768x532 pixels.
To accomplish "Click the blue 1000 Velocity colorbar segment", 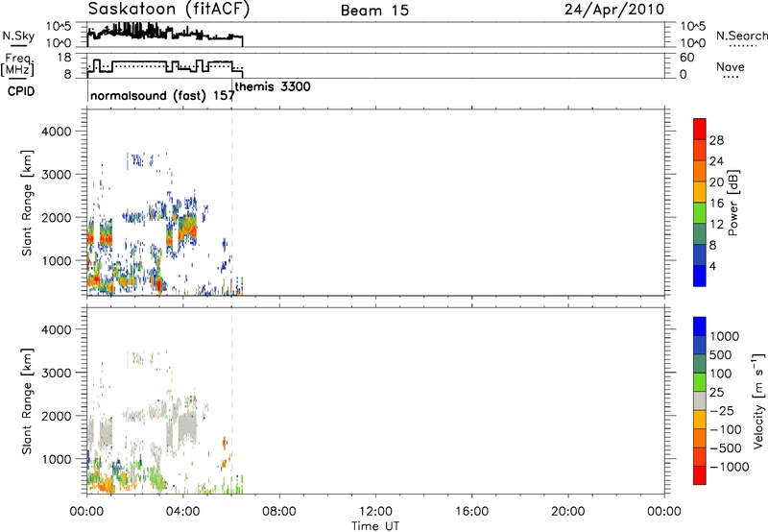I will pos(700,326).
